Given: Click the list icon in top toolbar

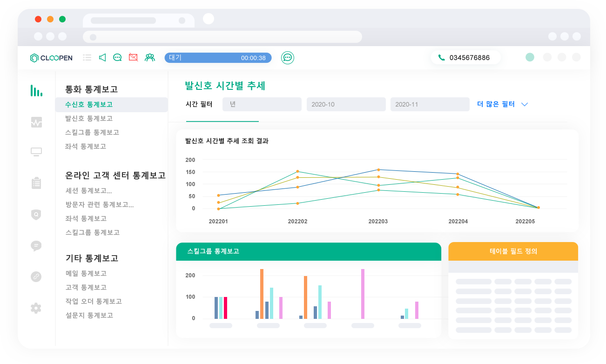Looking at the screenshot, I should tap(87, 58).
